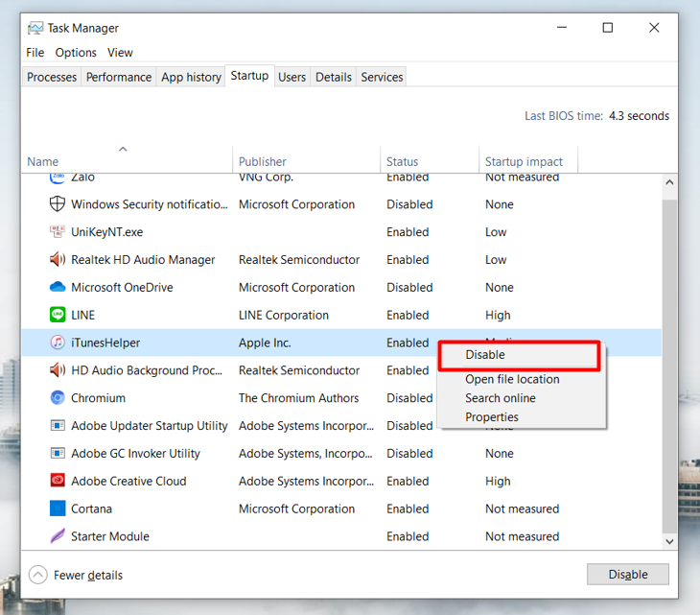Screen dimensions: 700x615
Task: Click the red Adobe Creative Cloud icon
Action: point(58,481)
